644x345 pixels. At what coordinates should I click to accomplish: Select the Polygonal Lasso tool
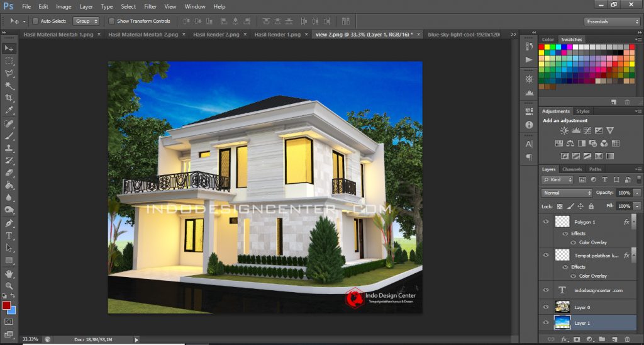tap(9, 73)
